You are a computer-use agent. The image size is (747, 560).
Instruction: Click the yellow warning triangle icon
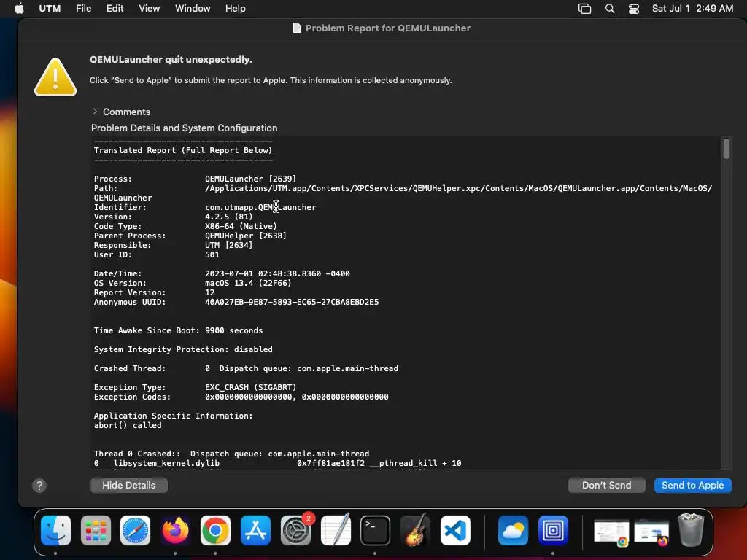55,77
